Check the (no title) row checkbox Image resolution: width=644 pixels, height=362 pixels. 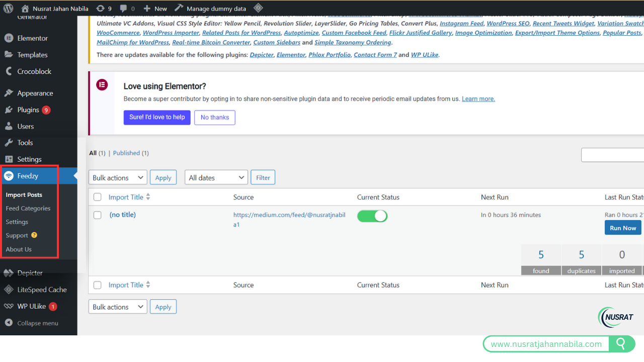pyautogui.click(x=98, y=215)
